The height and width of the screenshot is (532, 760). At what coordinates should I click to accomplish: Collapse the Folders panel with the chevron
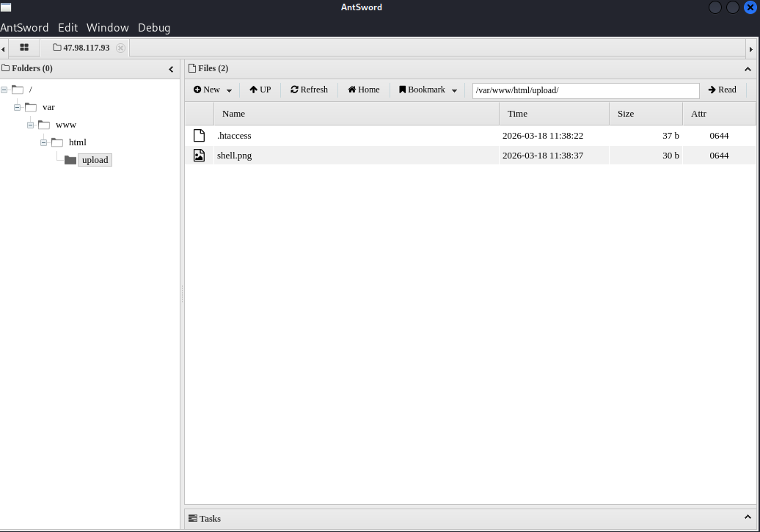(x=171, y=70)
